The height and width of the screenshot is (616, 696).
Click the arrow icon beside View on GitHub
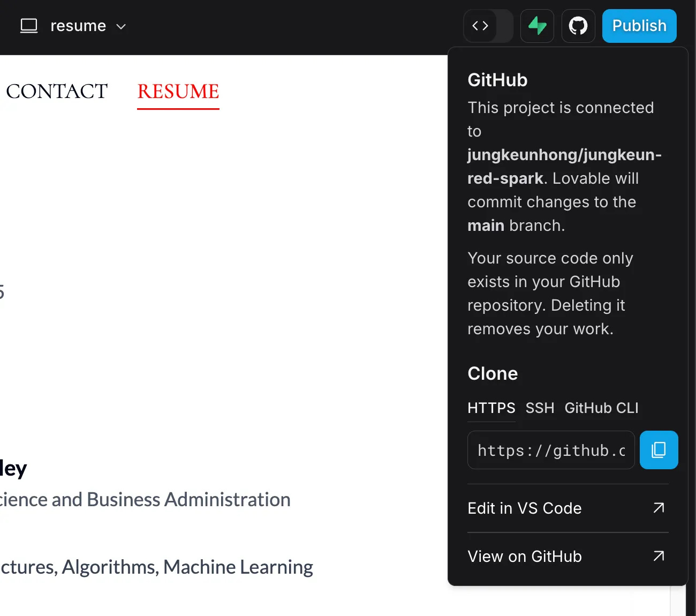click(659, 556)
